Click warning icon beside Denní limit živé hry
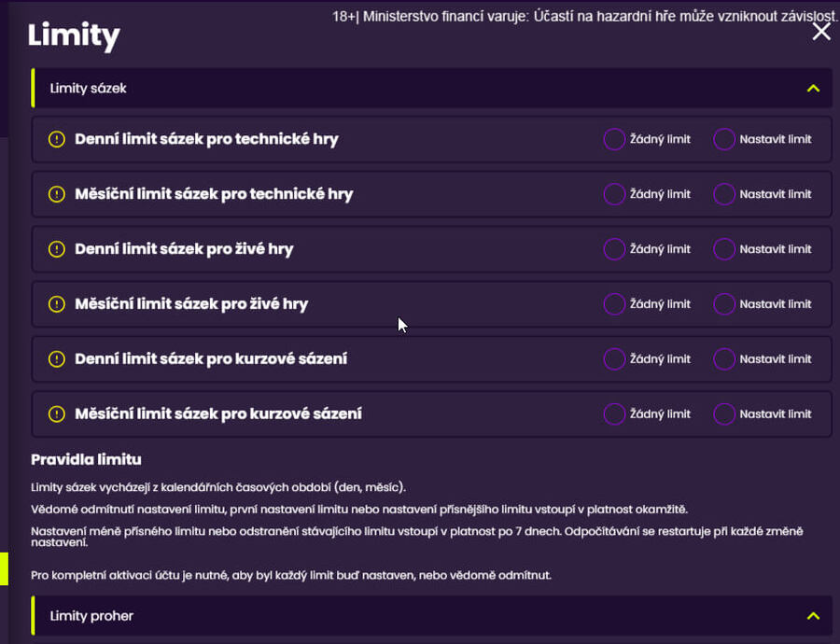The image size is (840, 644). [x=56, y=249]
